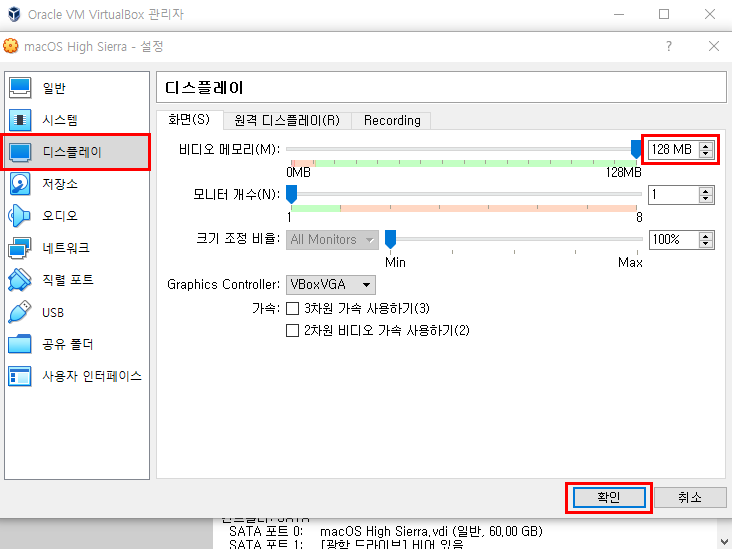Screen dimensions: 732x549
Task: Select the 저장소 label in sidebar
Action: point(60,183)
